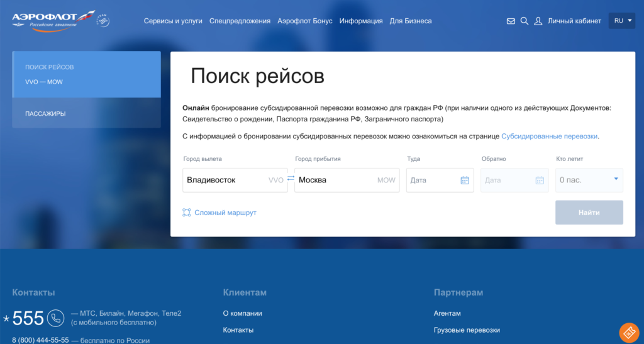Viewport: 644px width, 344px height.
Task: Click the Клиентам footer heading
Action: pyautogui.click(x=245, y=292)
